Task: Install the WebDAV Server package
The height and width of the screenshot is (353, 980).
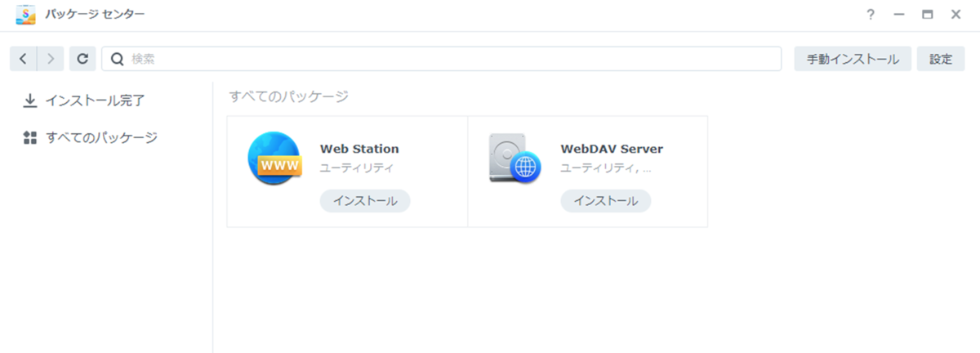Action: point(606,201)
